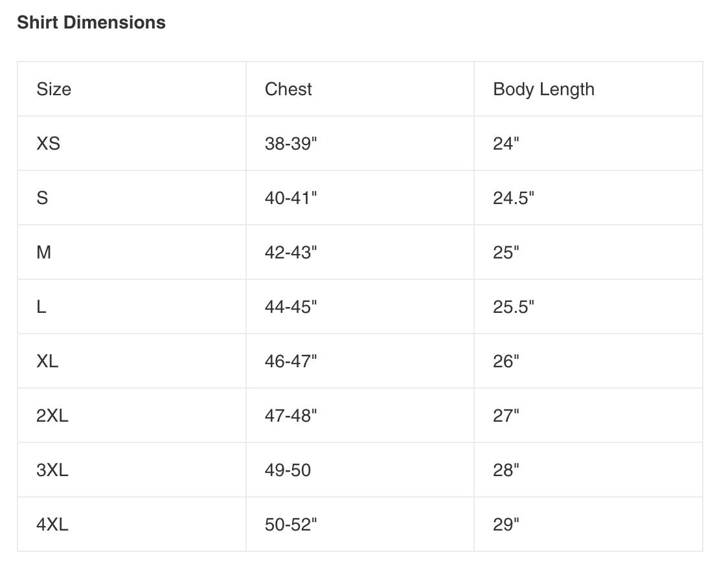Click the Shirt Dimensions heading
Image resolution: width=728 pixels, height=583 pixels.
tap(91, 23)
